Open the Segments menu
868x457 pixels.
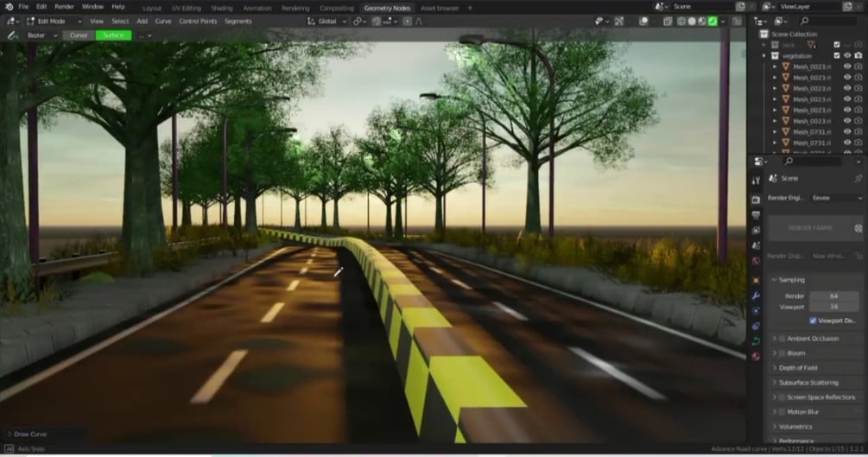pyautogui.click(x=238, y=21)
